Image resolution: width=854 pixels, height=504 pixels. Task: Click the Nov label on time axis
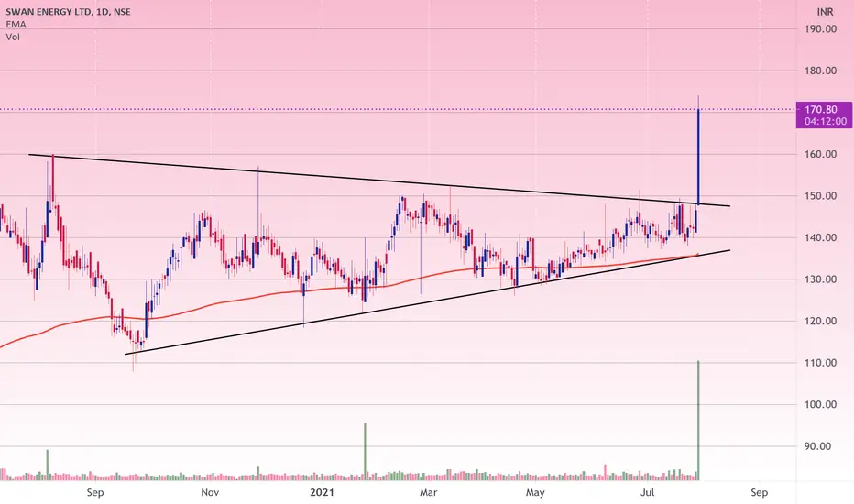click(210, 493)
